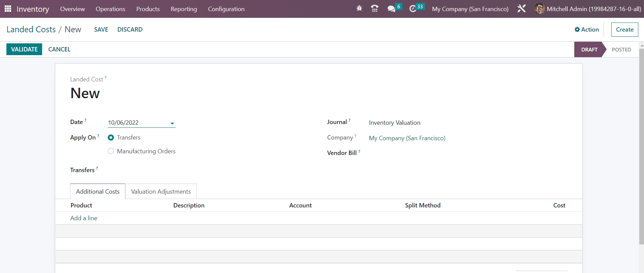Viewport: 644px width, 273px height.
Task: Click the Journal field Inventory Valuation
Action: pyautogui.click(x=395, y=123)
